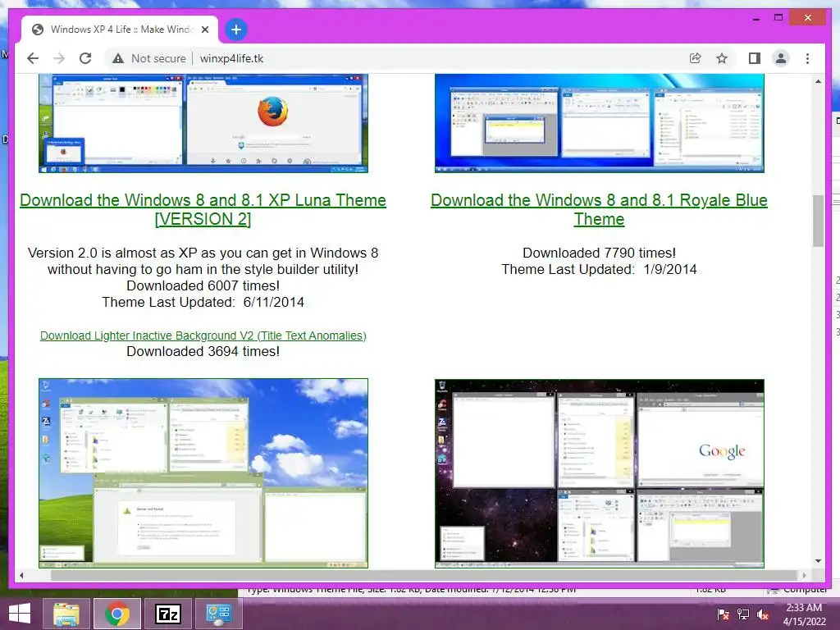Click the vertical scrollbar down arrow
Viewport: 840px width, 630px height.
click(x=818, y=561)
